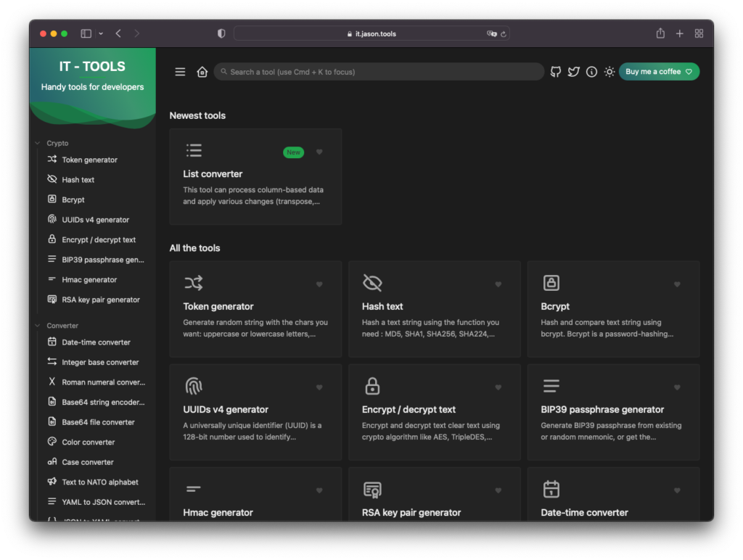Favorite the Bcrypt card heart
The width and height of the screenshot is (743, 560).
pyautogui.click(x=677, y=284)
